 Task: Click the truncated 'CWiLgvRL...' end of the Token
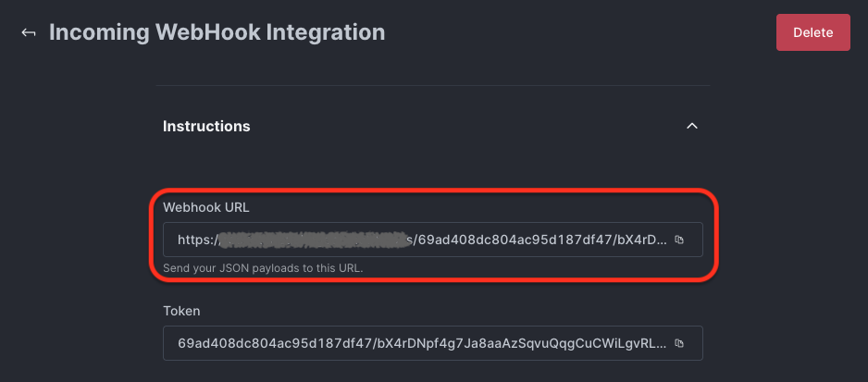(x=633, y=343)
